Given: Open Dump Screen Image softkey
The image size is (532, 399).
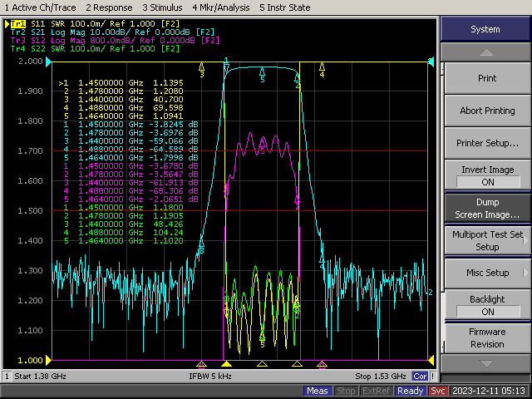Looking at the screenshot, I should point(486,208).
